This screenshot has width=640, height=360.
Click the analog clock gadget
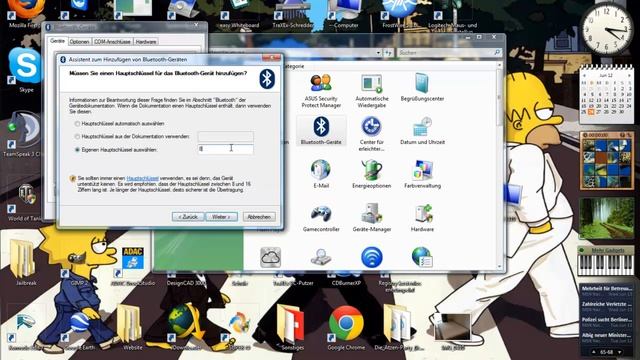click(x=606, y=30)
